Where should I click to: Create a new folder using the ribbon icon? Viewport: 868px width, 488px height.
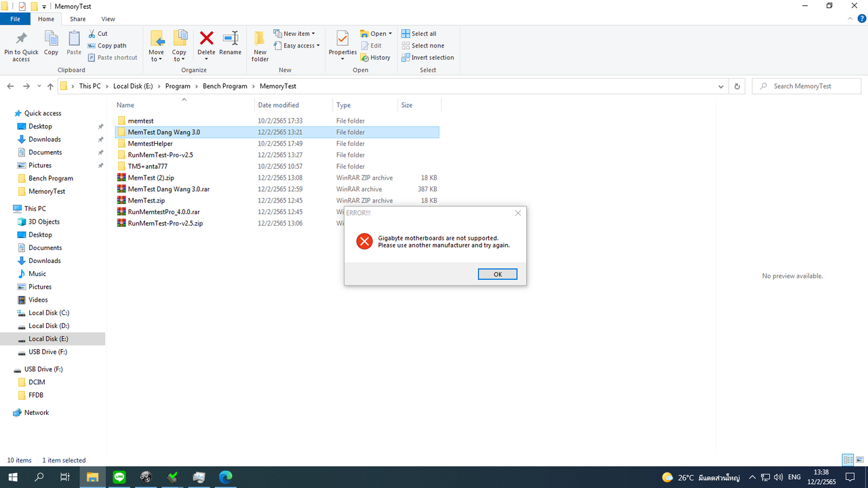[x=260, y=42]
